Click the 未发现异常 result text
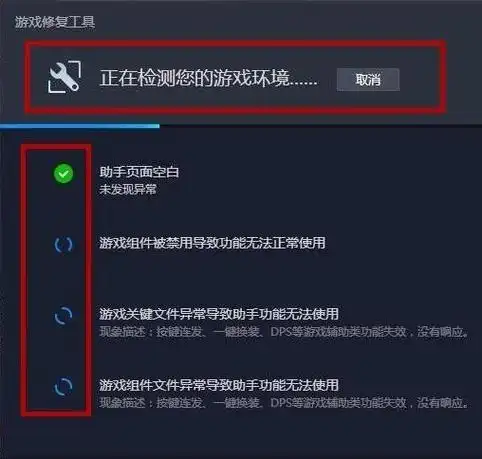The image size is (482, 459). (x=128, y=189)
